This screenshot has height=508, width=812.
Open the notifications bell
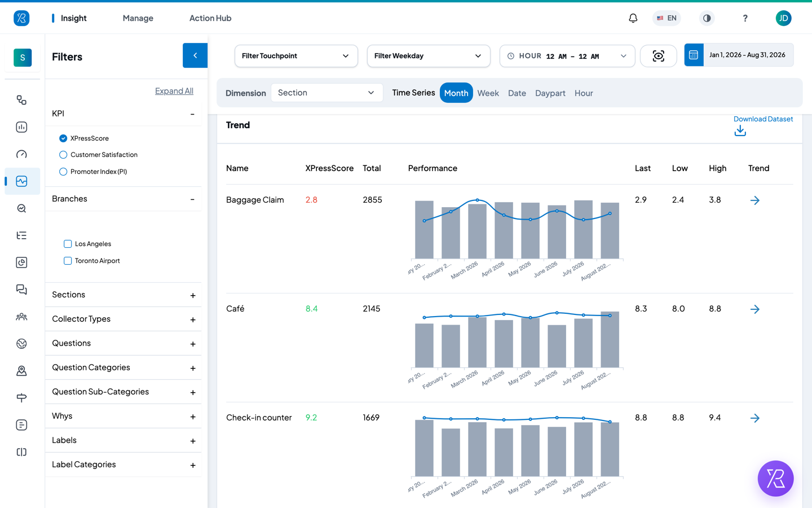coord(633,18)
